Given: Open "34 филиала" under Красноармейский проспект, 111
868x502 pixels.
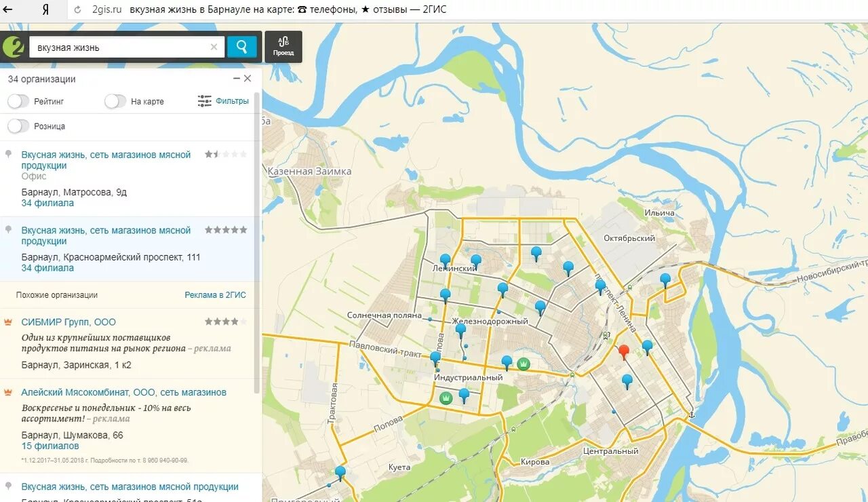Looking at the screenshot, I should click(47, 268).
